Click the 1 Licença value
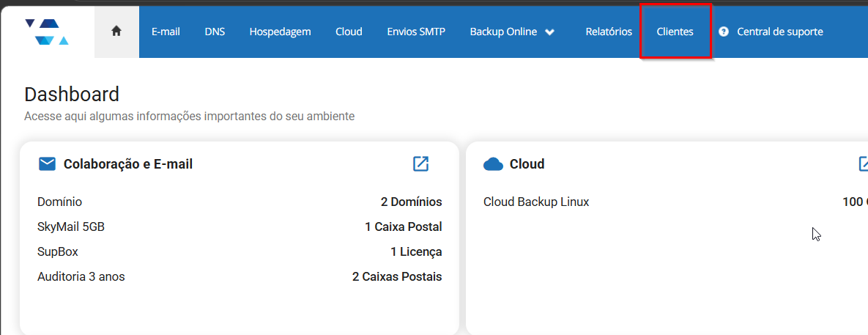868x335 pixels. [416, 251]
